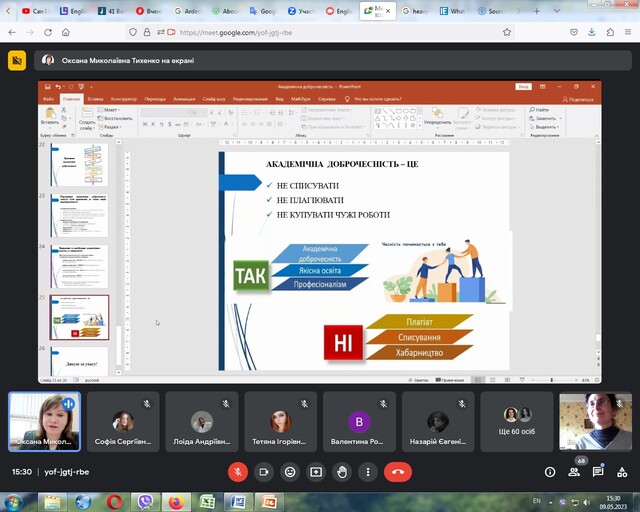Screen dimensions: 640x512
Task: Click the meet.google.com address bar
Action: pyautogui.click(x=300, y=32)
